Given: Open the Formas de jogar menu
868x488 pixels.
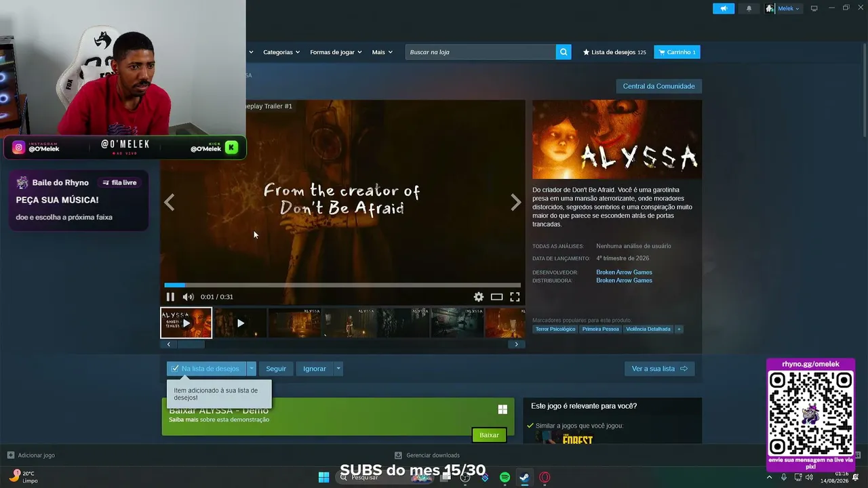Looking at the screenshot, I should pos(336,52).
